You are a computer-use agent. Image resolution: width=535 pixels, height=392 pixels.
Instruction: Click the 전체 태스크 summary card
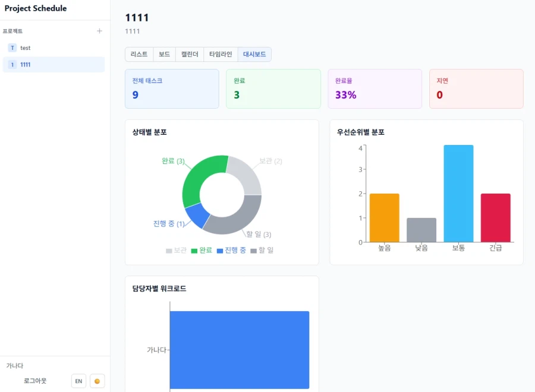point(172,88)
